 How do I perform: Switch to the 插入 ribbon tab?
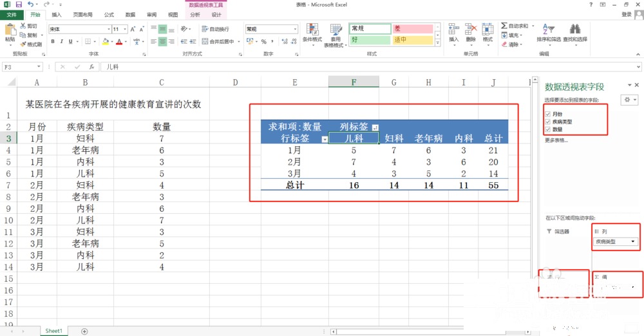tap(56, 15)
